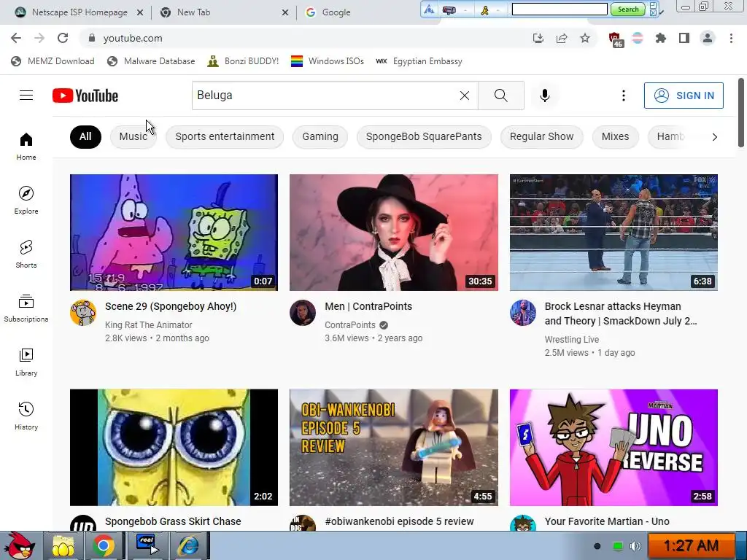Open uBlock Origin extension showing 46
747x560 pixels.
point(615,39)
